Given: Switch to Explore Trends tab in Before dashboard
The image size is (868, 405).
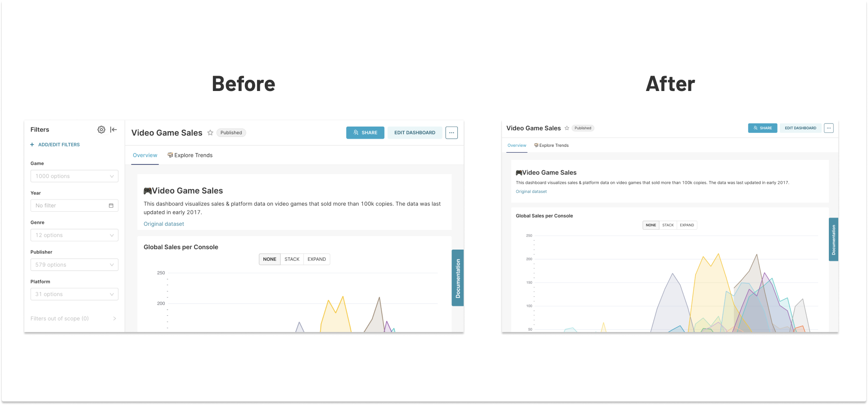Looking at the screenshot, I should tap(190, 155).
